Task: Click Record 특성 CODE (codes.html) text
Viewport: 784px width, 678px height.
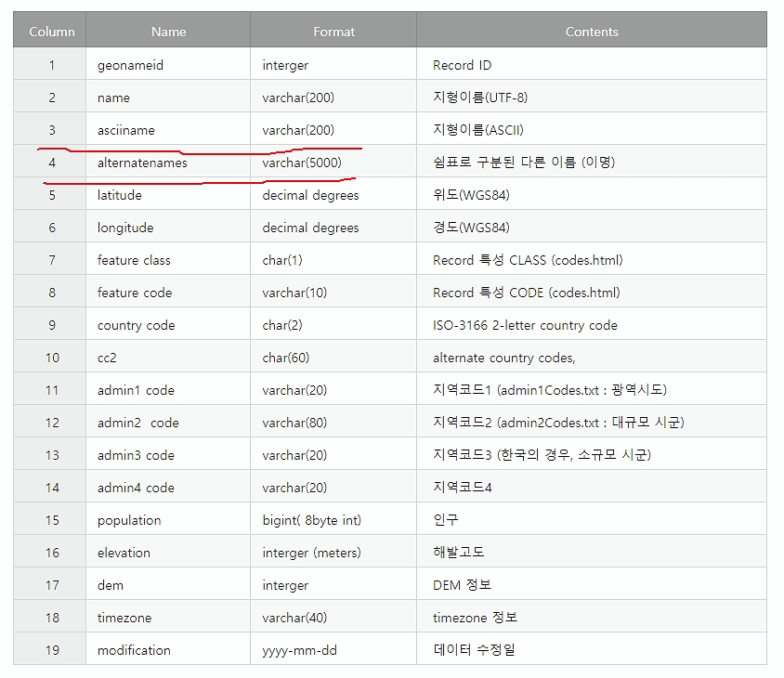Action: (526, 293)
